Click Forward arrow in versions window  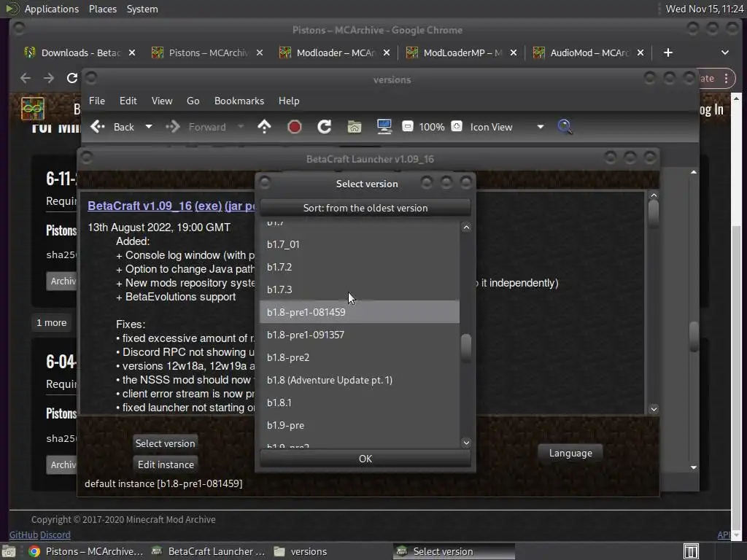coord(172,127)
